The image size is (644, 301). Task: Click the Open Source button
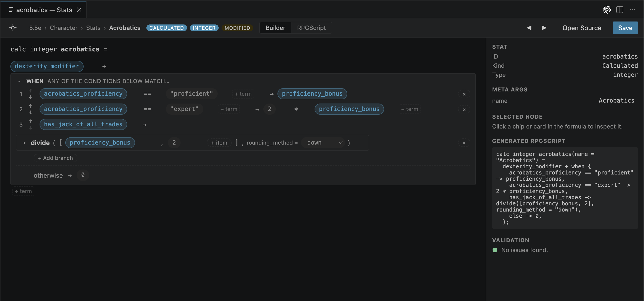coord(581,28)
